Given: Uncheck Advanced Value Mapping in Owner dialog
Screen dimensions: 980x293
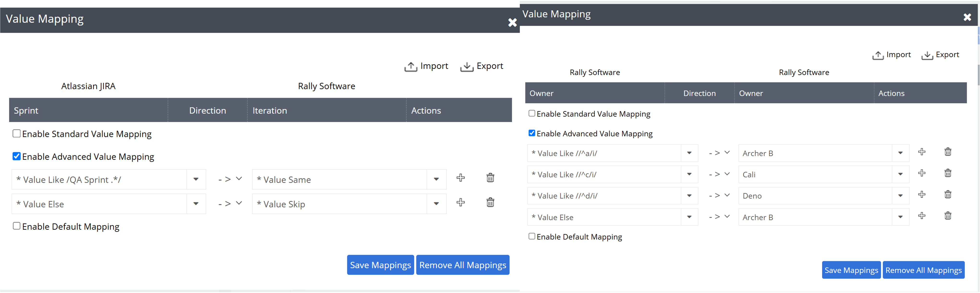Looking at the screenshot, I should click(x=532, y=133).
